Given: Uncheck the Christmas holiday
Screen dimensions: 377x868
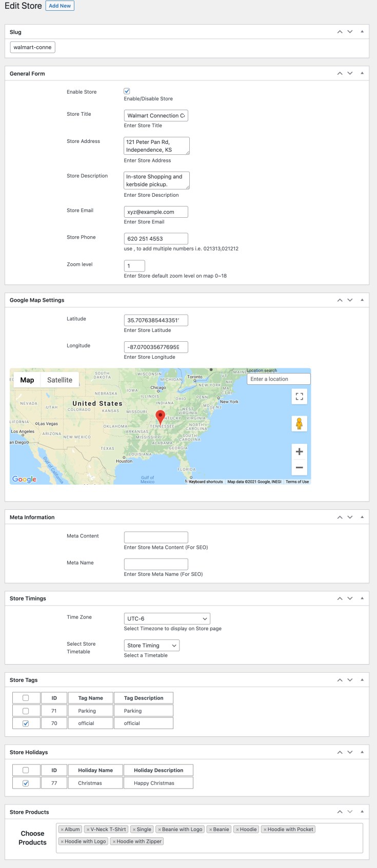Looking at the screenshot, I should click(x=26, y=782).
